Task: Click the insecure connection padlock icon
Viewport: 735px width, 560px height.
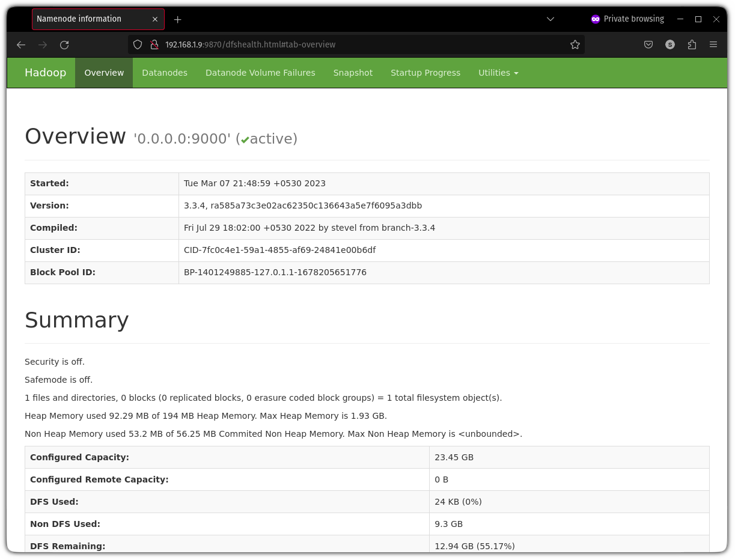Action: tap(154, 44)
